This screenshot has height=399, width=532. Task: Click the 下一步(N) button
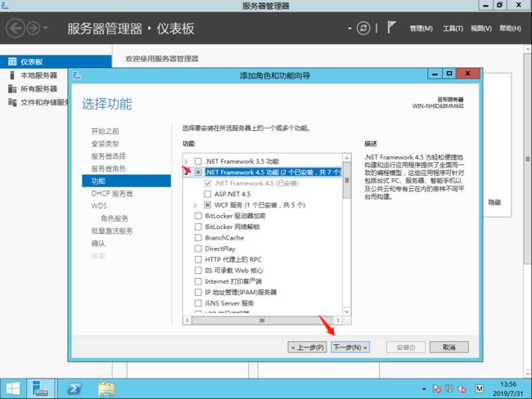coord(350,347)
